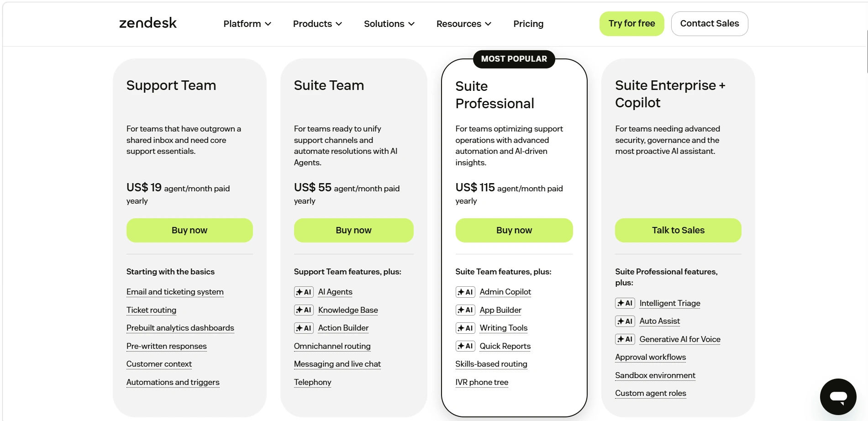Screen dimensions: 868x421
Task: Open Messaging and live chat link
Action: coord(337,364)
